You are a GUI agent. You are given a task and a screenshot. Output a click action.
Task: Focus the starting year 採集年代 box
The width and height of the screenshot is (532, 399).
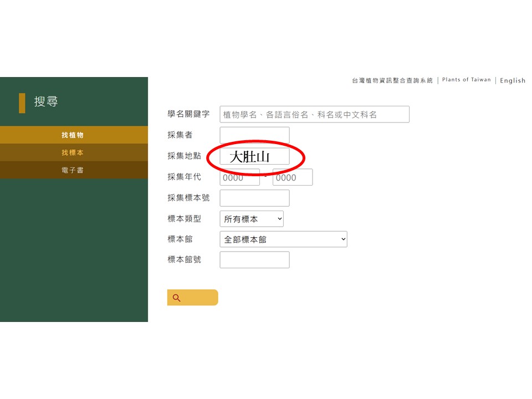click(x=239, y=177)
